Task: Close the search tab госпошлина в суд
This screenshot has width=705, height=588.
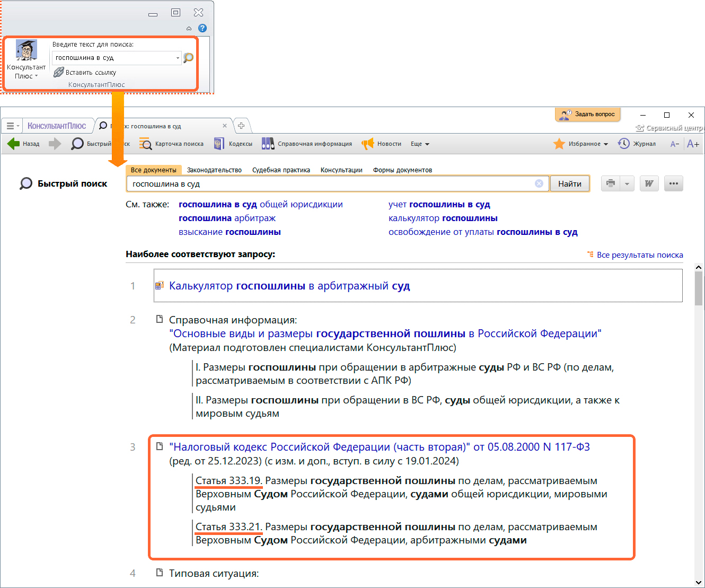Action: 225,126
